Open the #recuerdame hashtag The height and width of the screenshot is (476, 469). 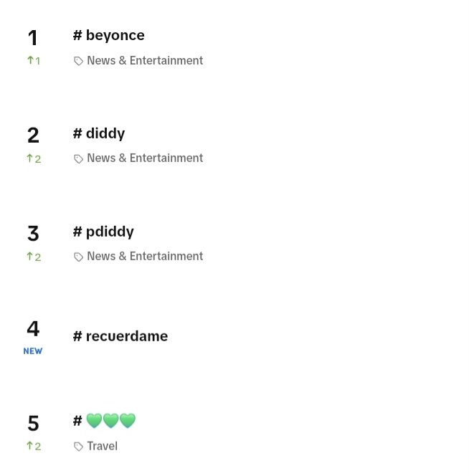120,336
